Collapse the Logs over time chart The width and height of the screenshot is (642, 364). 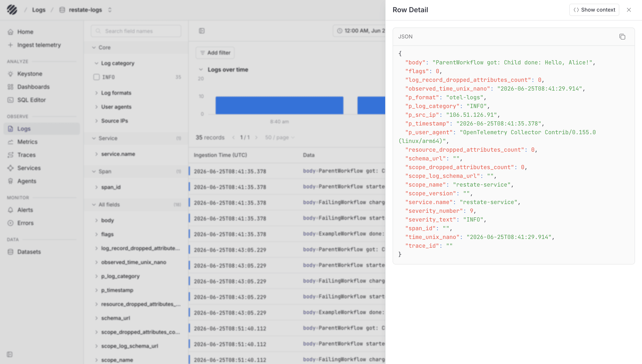click(201, 69)
